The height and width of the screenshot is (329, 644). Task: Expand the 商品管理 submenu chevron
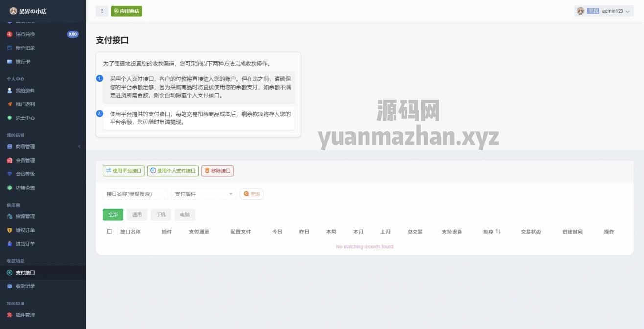79,146
